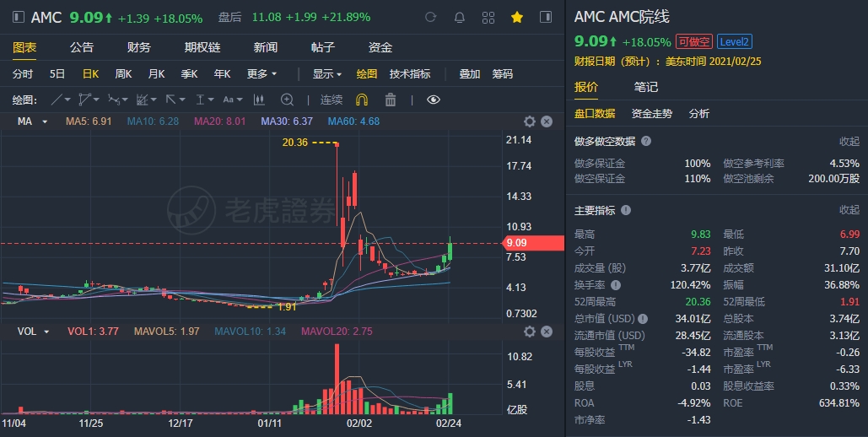The width and height of the screenshot is (868, 437).
Task: Close the VOL indicator panel
Action: click(x=547, y=332)
